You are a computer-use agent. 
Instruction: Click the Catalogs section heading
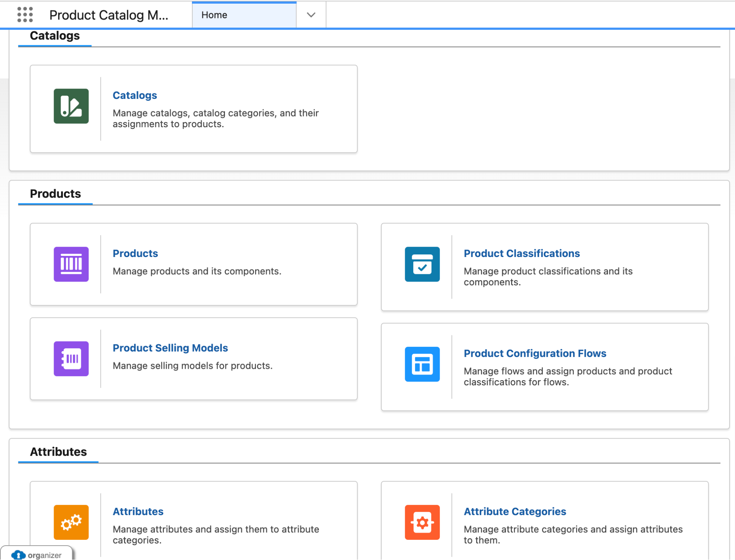pyautogui.click(x=55, y=36)
